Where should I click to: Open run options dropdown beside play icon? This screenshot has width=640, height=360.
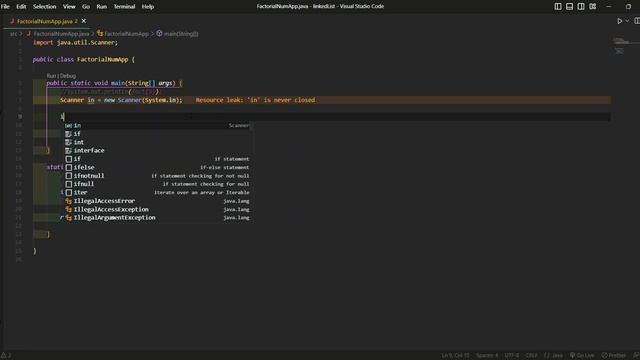coord(627,21)
